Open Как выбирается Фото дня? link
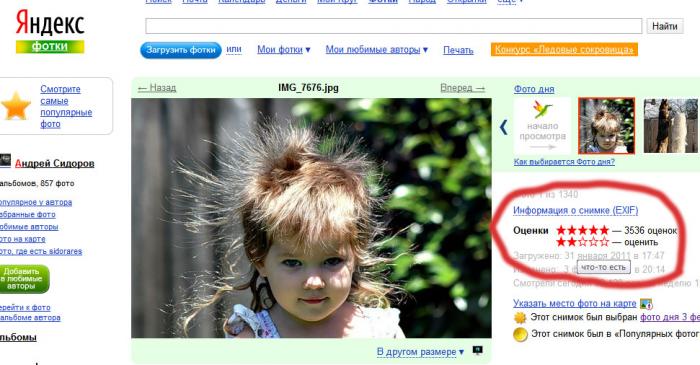 tap(564, 162)
